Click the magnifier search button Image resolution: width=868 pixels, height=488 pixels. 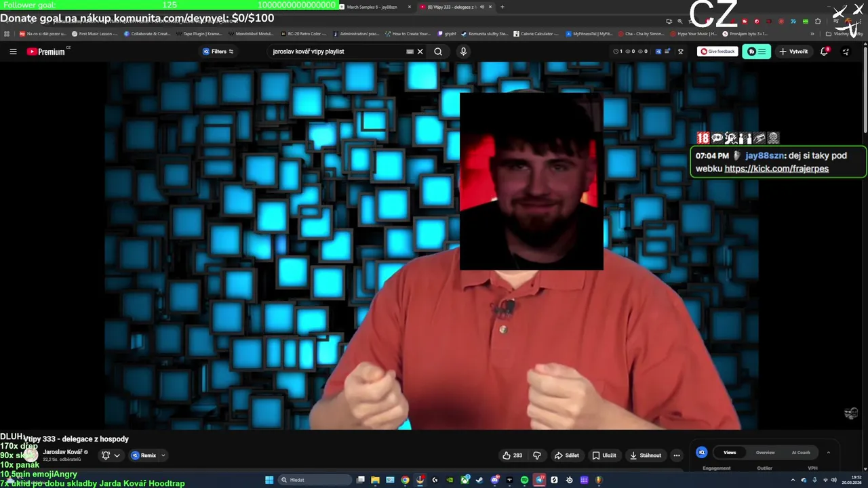coord(438,52)
